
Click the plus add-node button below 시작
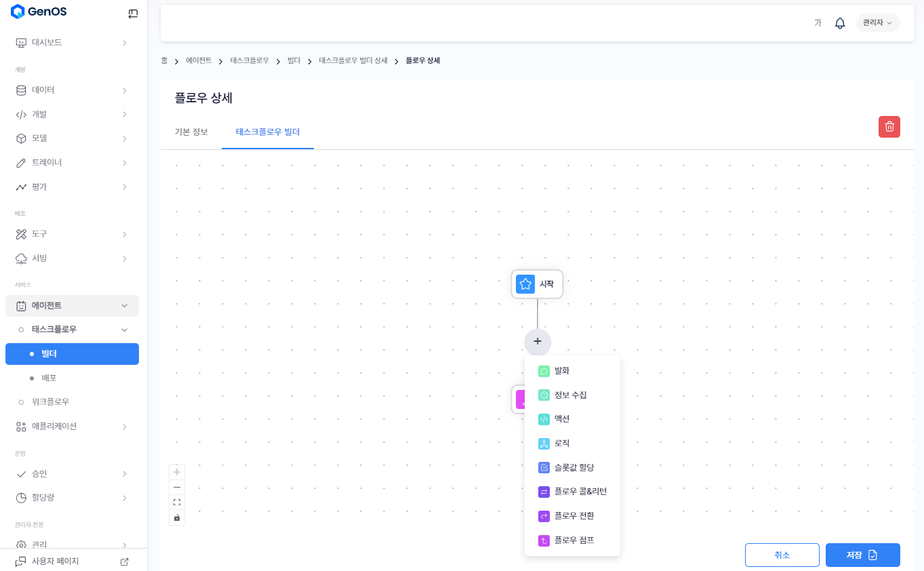538,342
